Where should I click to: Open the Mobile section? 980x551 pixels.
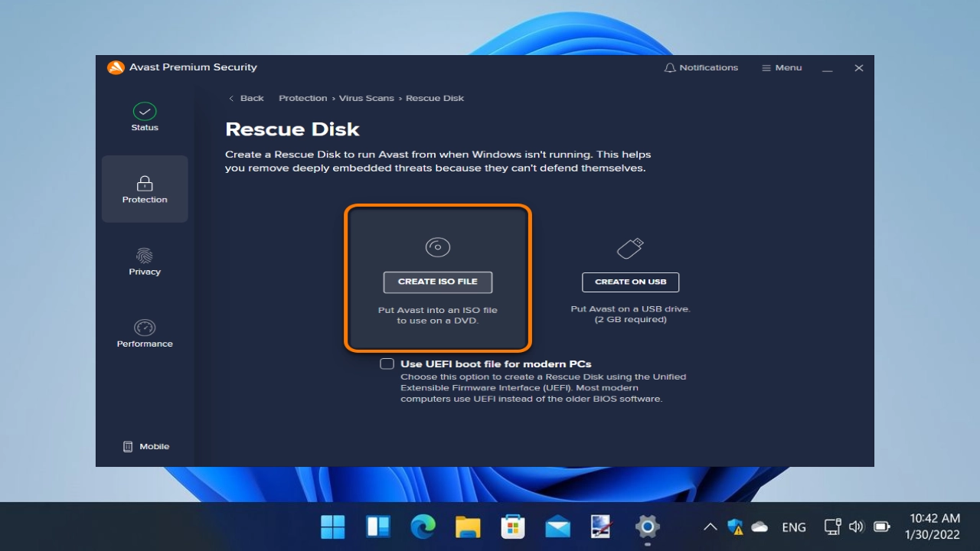point(146,446)
